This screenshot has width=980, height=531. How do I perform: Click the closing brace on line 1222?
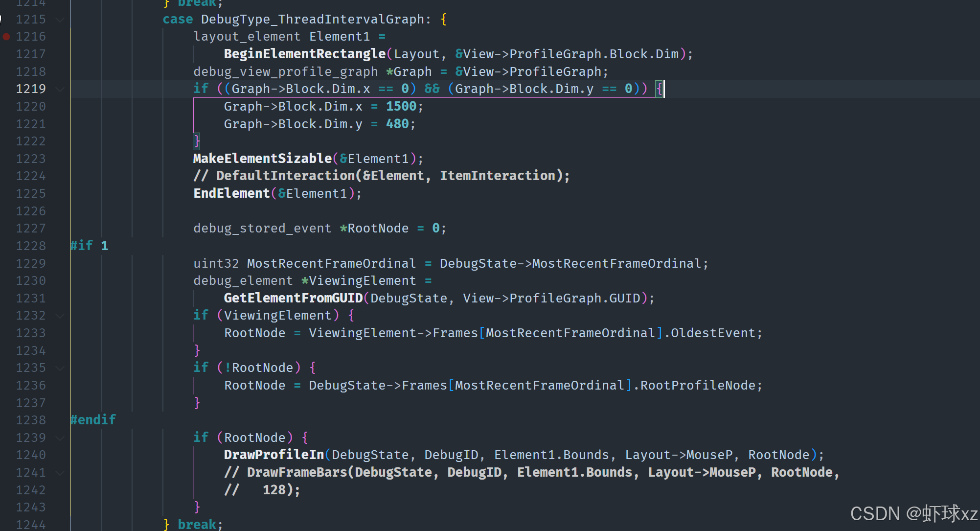tap(197, 141)
